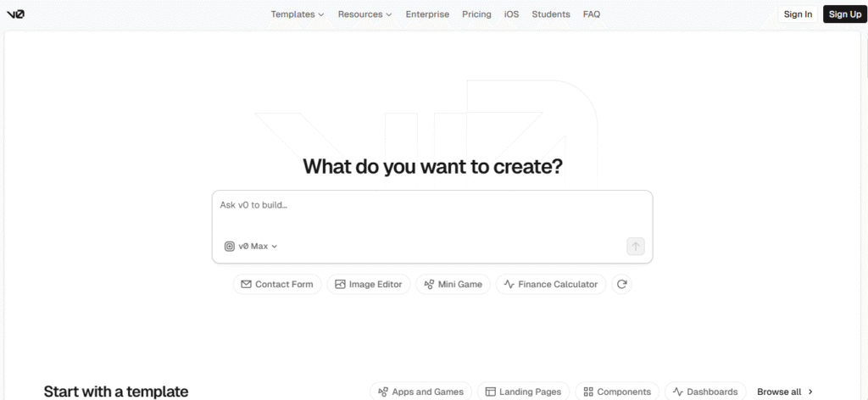Open the v0 Max model selector
Image resolution: width=868 pixels, height=400 pixels.
click(252, 247)
